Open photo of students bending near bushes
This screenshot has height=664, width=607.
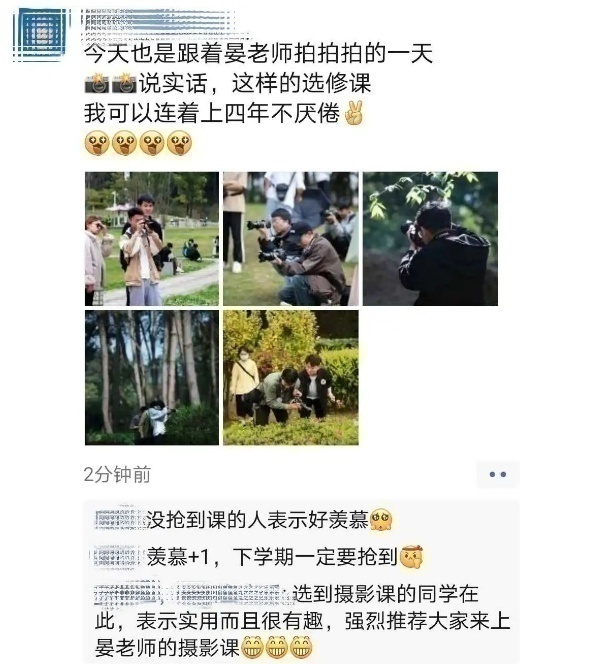(x=291, y=377)
